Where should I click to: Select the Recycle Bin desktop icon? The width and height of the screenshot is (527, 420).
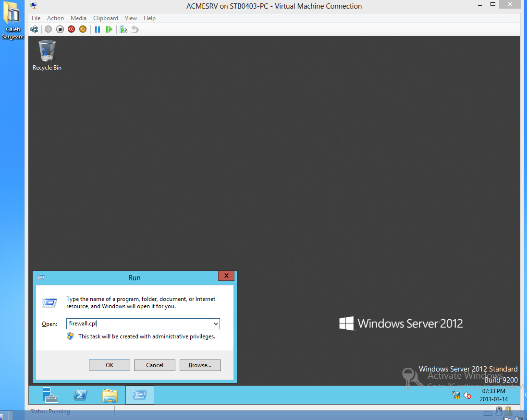[x=47, y=56]
